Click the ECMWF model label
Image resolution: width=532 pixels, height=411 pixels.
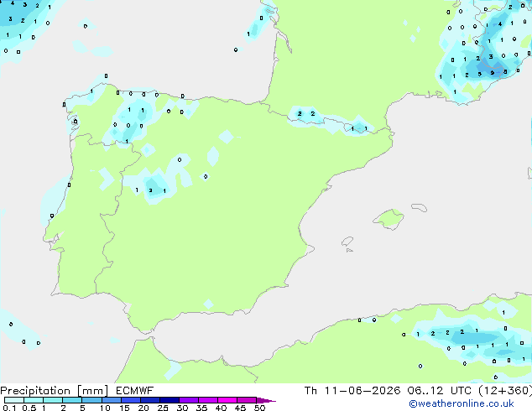[x=135, y=391]
